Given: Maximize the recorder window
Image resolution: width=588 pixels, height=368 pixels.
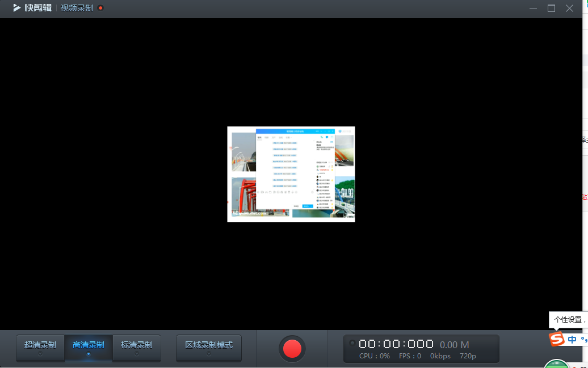Looking at the screenshot, I should point(551,9).
